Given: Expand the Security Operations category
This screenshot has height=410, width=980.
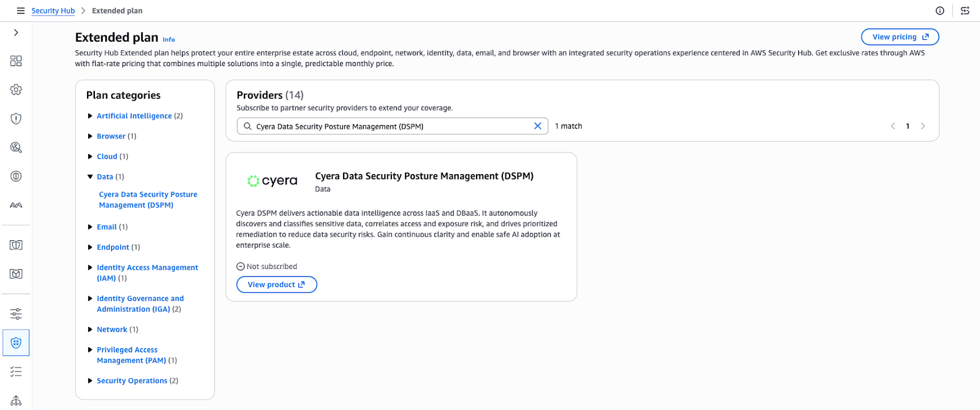Looking at the screenshot, I should [90, 381].
